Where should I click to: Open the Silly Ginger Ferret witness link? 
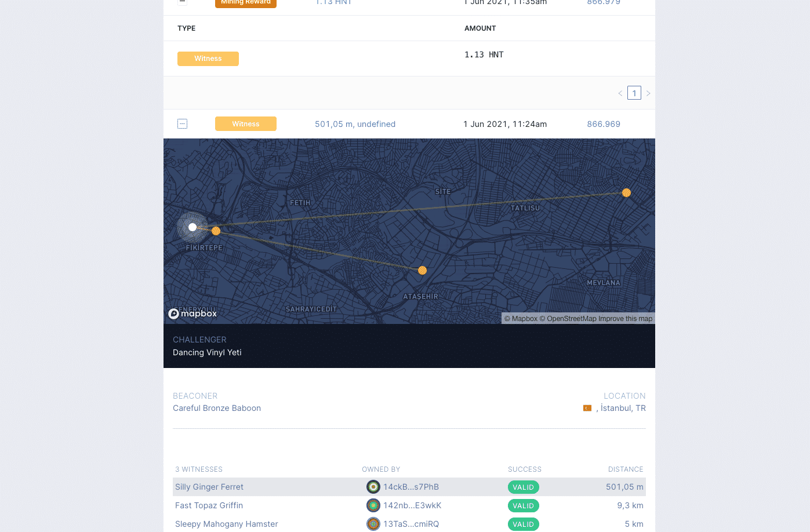pos(209,487)
